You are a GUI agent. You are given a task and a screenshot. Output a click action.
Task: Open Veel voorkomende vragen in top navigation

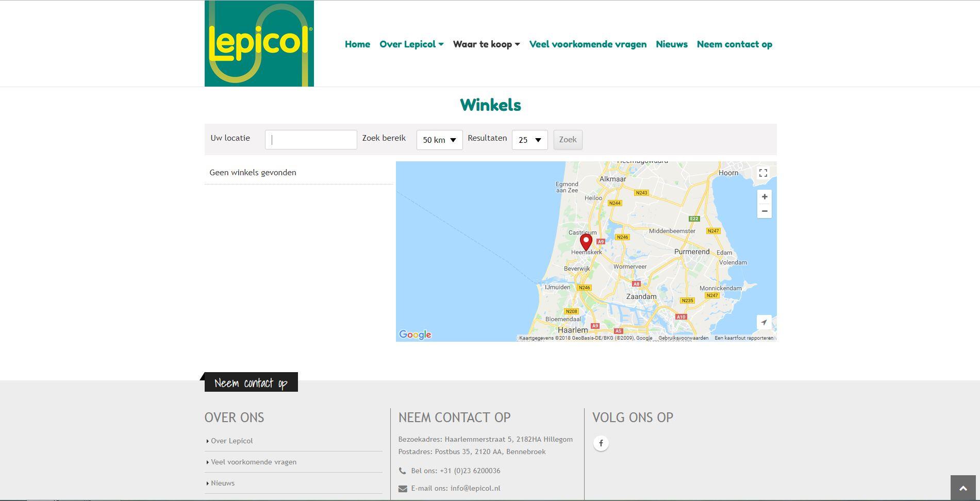(x=588, y=44)
